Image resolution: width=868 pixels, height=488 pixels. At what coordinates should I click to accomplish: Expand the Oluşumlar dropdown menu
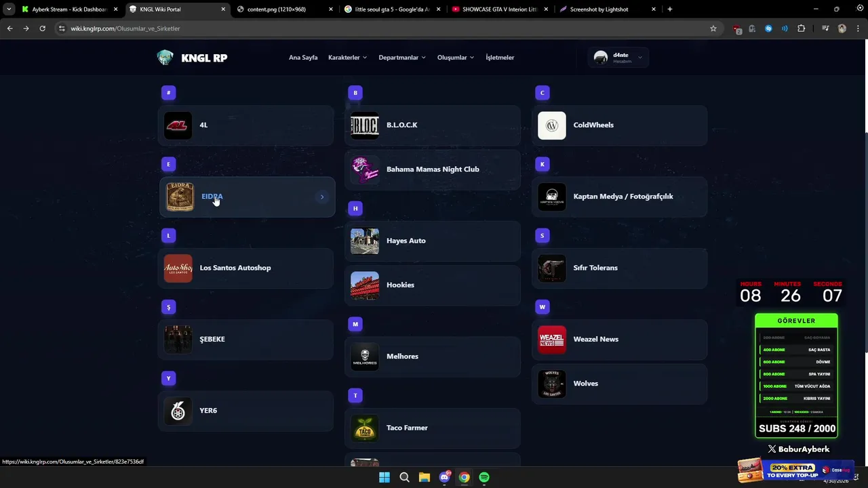(456, 58)
